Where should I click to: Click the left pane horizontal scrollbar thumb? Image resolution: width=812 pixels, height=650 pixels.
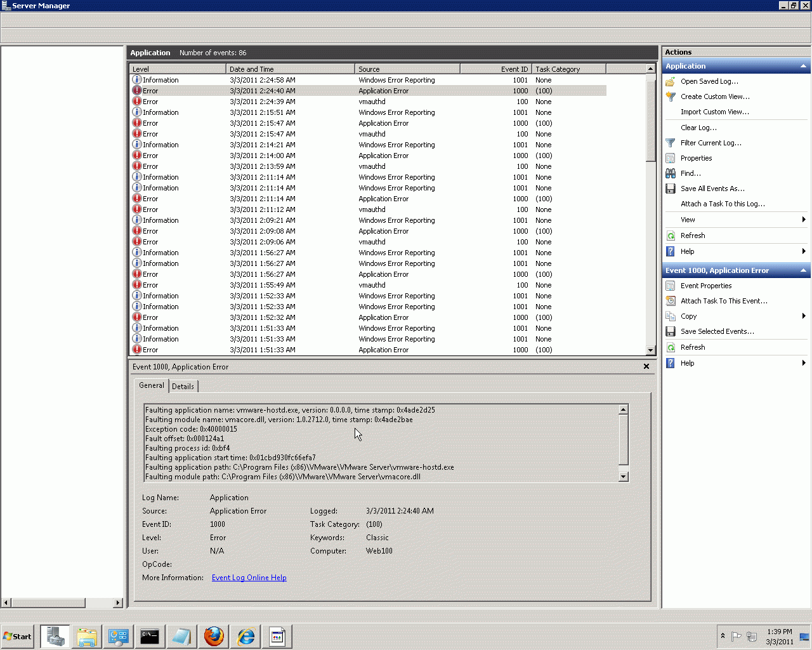[48, 602]
